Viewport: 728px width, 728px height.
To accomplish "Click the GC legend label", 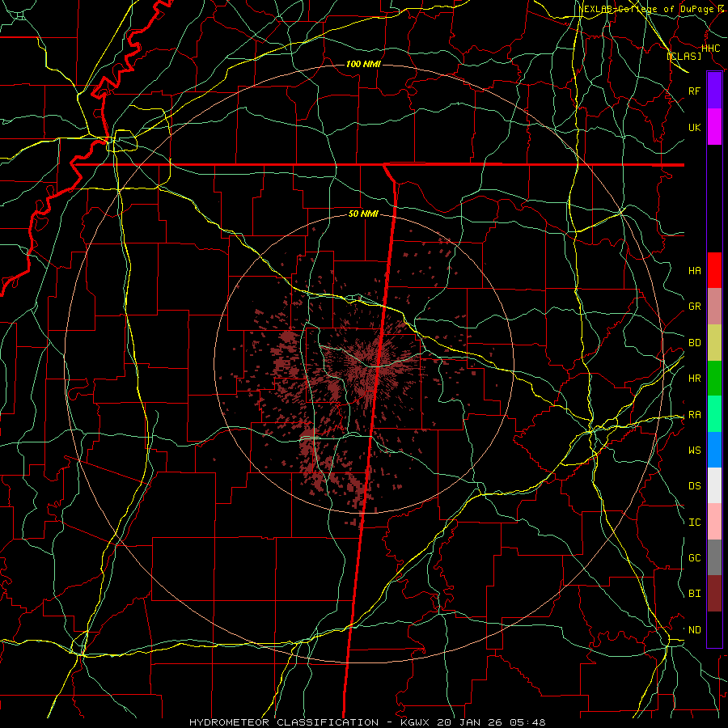I will pos(694,558).
